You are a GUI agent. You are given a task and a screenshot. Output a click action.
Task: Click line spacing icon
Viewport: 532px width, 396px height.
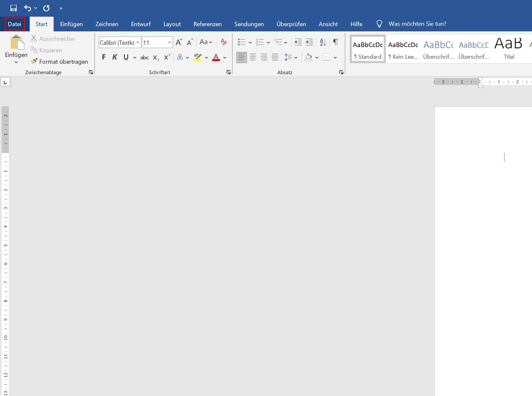[288, 57]
